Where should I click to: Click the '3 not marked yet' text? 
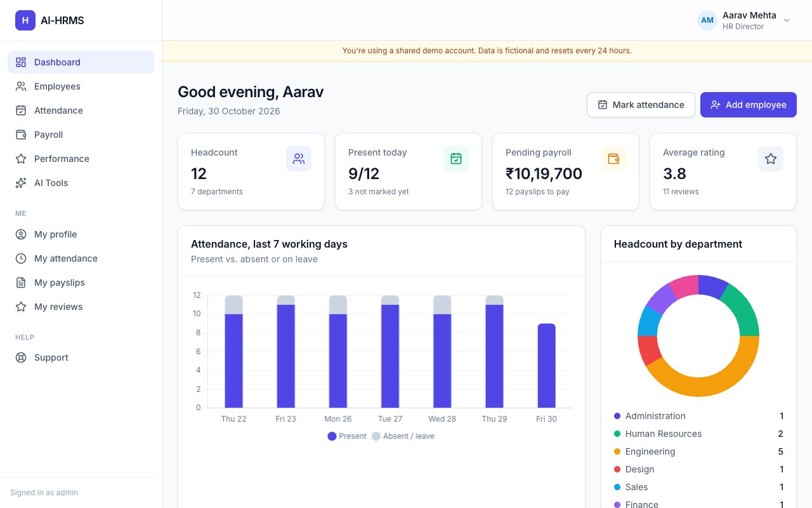pyautogui.click(x=379, y=192)
